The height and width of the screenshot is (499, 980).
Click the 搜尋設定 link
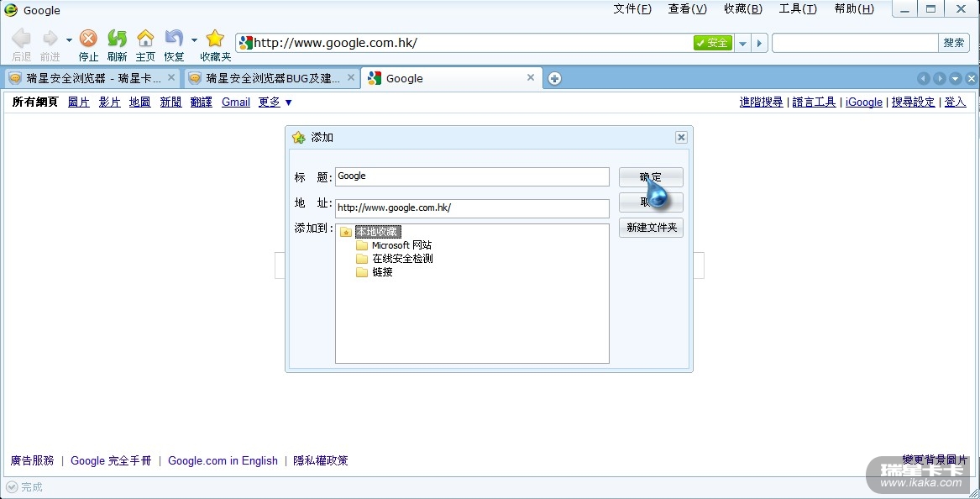click(x=913, y=102)
